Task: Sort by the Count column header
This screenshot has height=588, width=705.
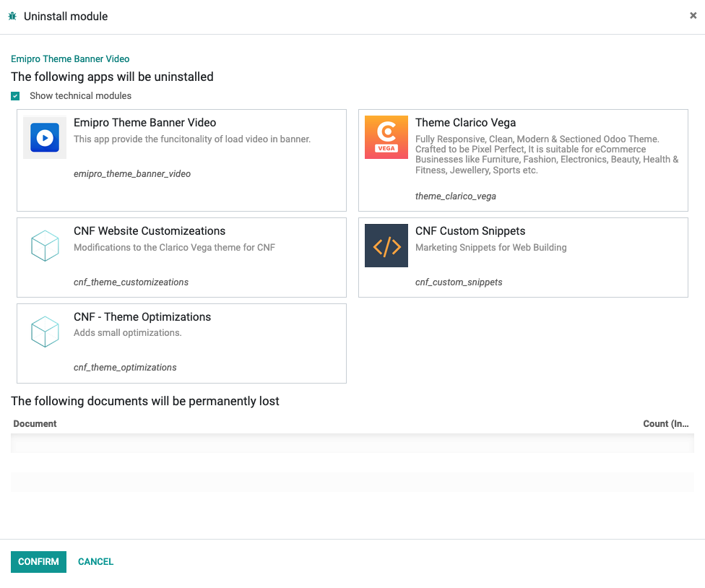Action: [x=665, y=424]
